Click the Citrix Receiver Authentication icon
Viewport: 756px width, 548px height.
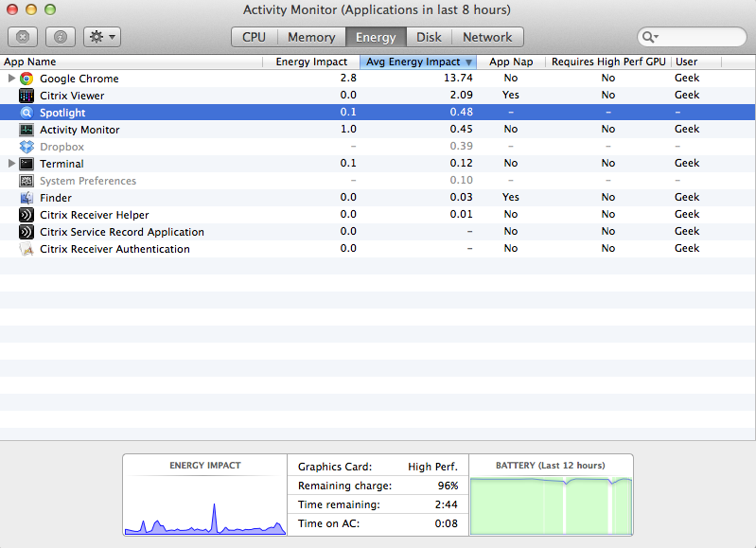[26, 249]
